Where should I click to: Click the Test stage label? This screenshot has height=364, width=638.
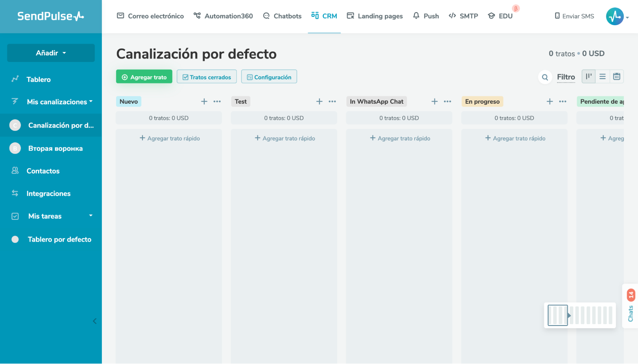tap(241, 101)
